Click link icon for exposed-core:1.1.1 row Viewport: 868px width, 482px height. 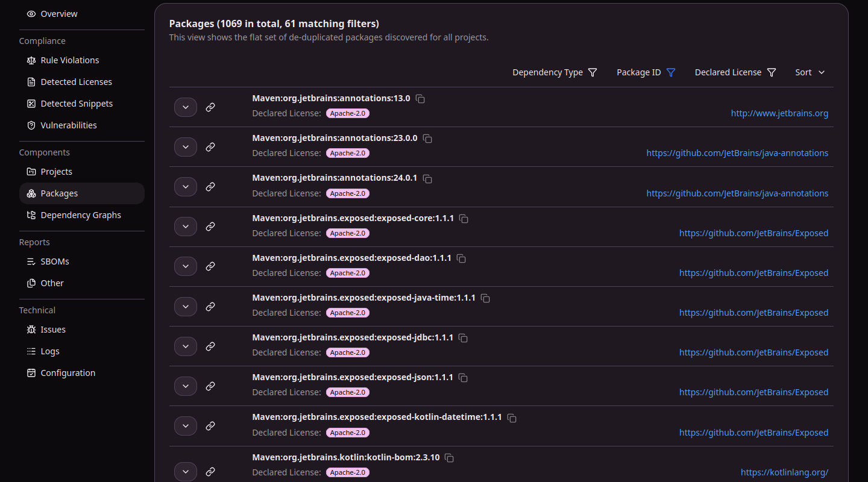[210, 227]
